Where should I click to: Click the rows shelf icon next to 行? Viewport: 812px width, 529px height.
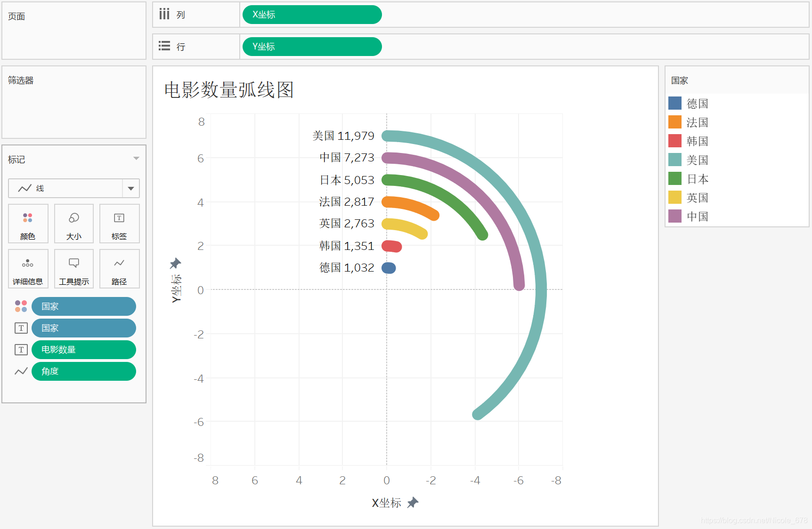click(164, 46)
